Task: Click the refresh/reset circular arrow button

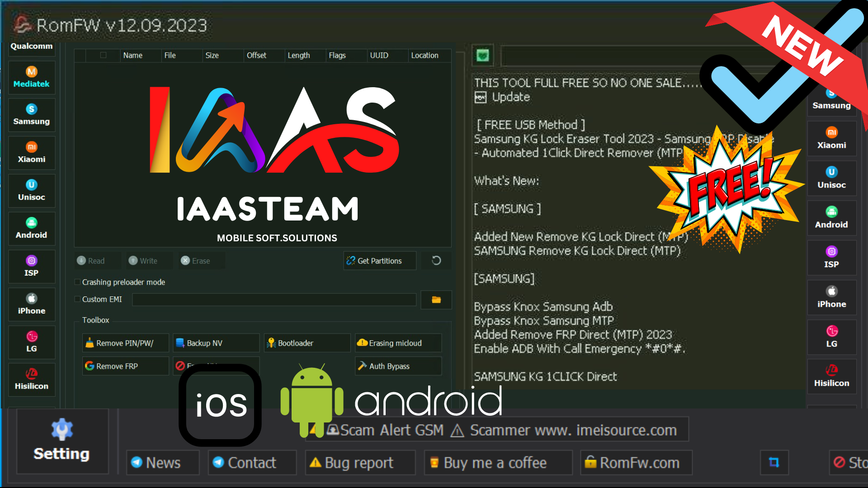Action: 437,260
